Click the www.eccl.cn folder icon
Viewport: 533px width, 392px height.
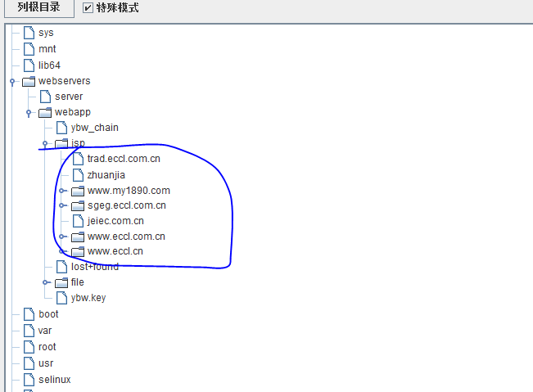(x=78, y=251)
